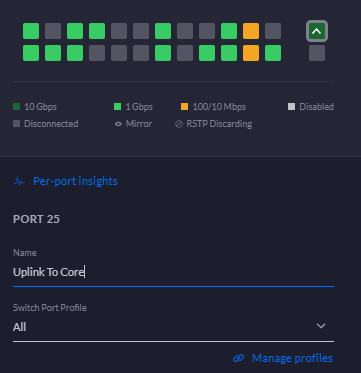This screenshot has height=373, width=361.
Task: Click the second top-row port, disconnected gray
Action: [x=53, y=31]
